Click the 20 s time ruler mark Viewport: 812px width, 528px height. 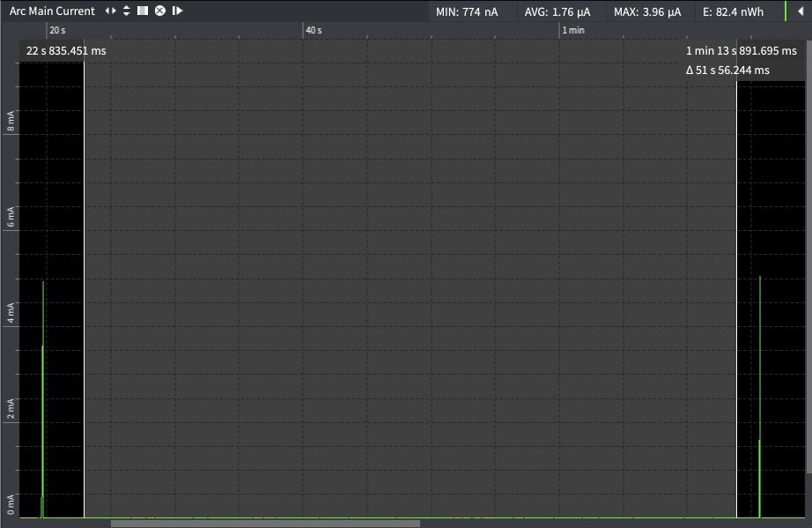[57, 30]
